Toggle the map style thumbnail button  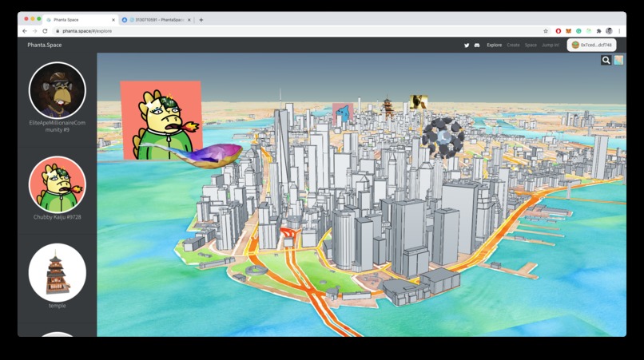618,61
